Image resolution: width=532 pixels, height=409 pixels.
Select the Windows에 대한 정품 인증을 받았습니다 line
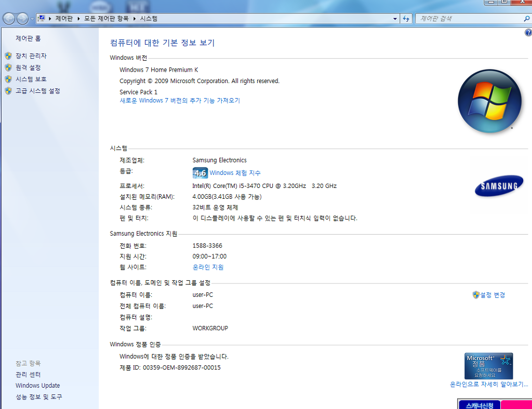click(174, 357)
